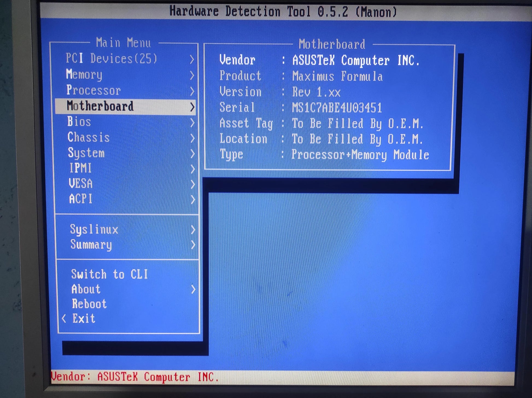This screenshot has width=532, height=398.
Task: Select the ACPI menu item
Action: coord(81,199)
